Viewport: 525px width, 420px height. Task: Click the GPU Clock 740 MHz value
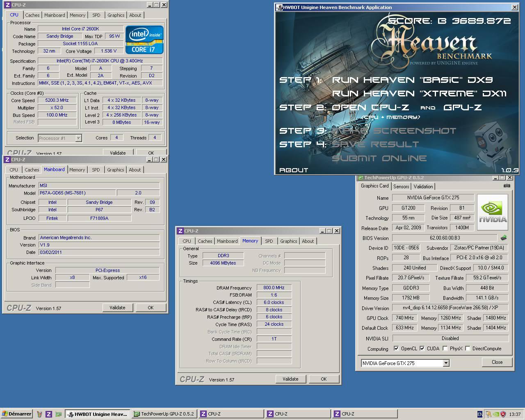coord(405,318)
